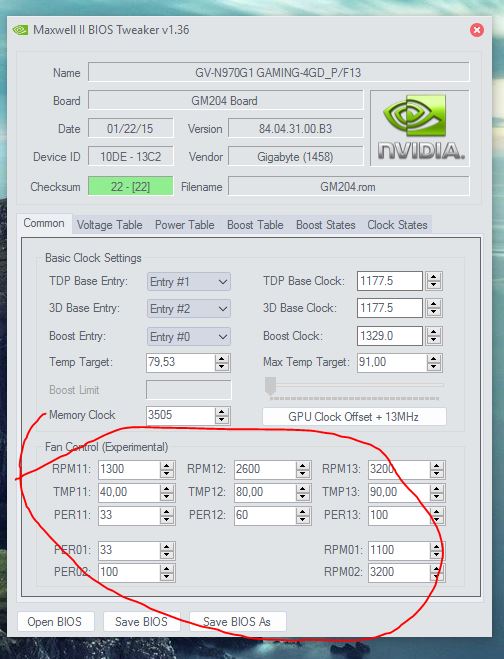The height and width of the screenshot is (659, 504).
Task: Click the Filename field GM204.rom
Action: [348, 186]
